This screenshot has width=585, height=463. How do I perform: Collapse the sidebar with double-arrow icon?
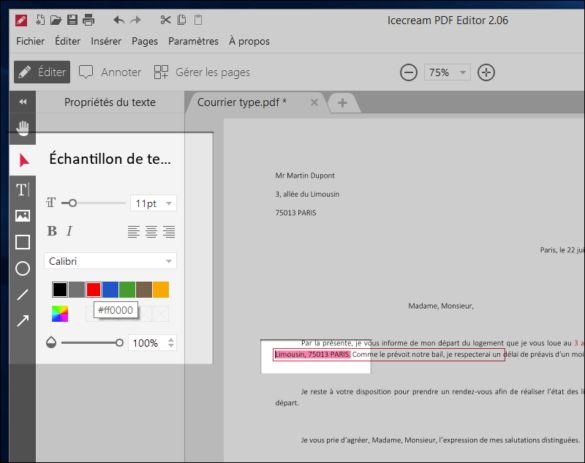[x=23, y=101]
